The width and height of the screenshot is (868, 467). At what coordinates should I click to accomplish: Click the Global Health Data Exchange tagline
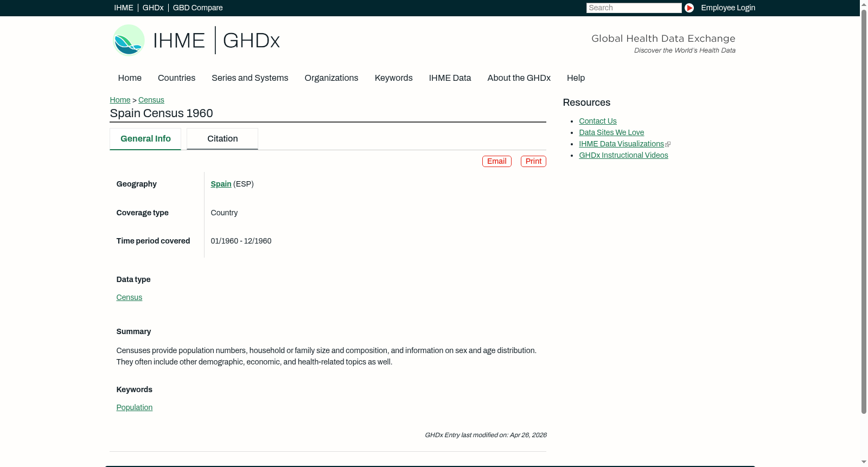pos(663,39)
